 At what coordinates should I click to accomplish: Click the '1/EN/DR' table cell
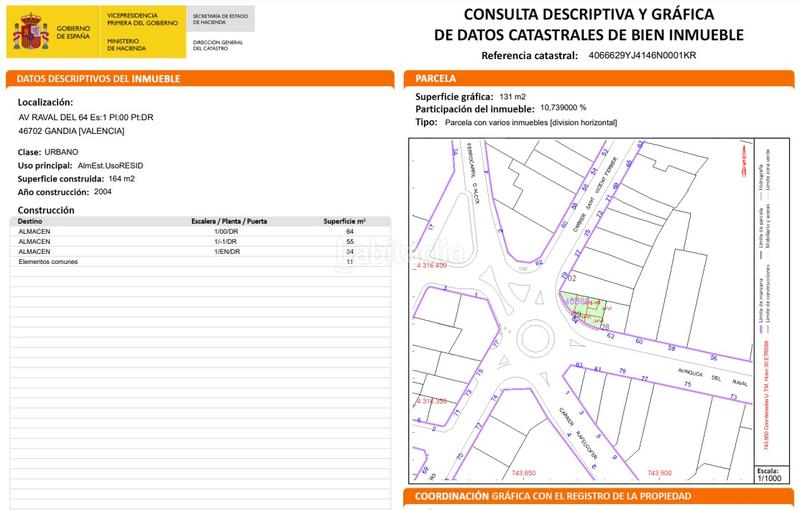point(227,252)
